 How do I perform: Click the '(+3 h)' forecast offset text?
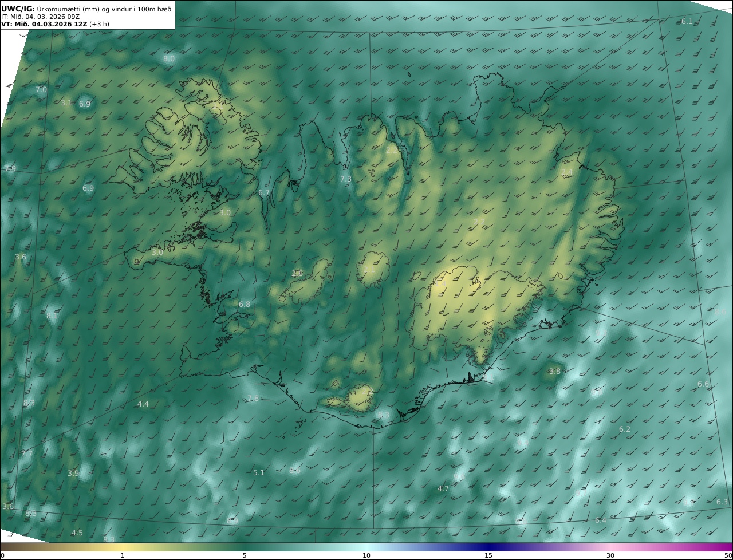99,24
